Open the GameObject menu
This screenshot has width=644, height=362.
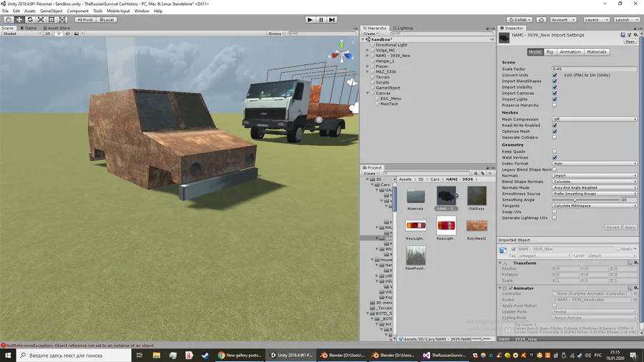pyautogui.click(x=52, y=11)
